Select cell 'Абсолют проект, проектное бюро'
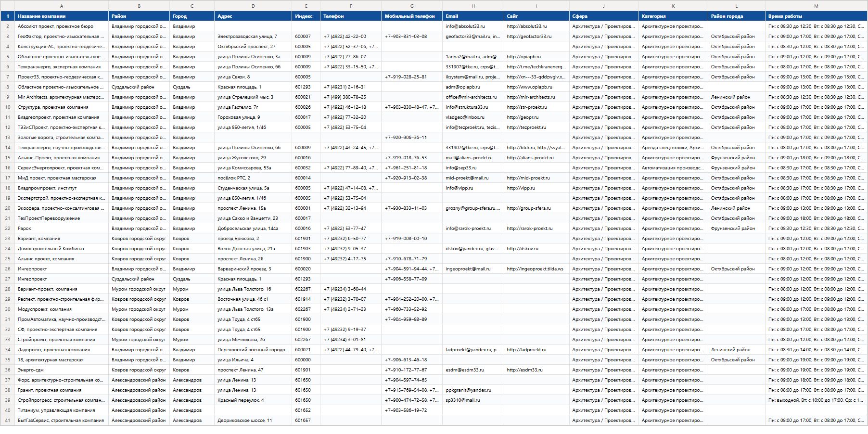 62,26
